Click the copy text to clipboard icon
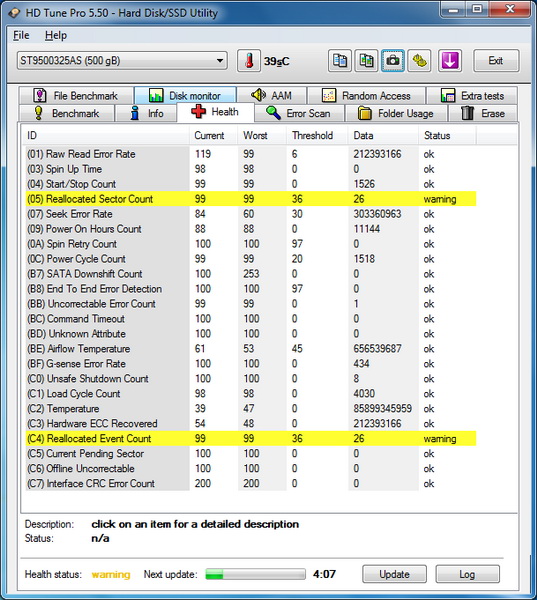This screenshot has width=537, height=600. tap(340, 60)
